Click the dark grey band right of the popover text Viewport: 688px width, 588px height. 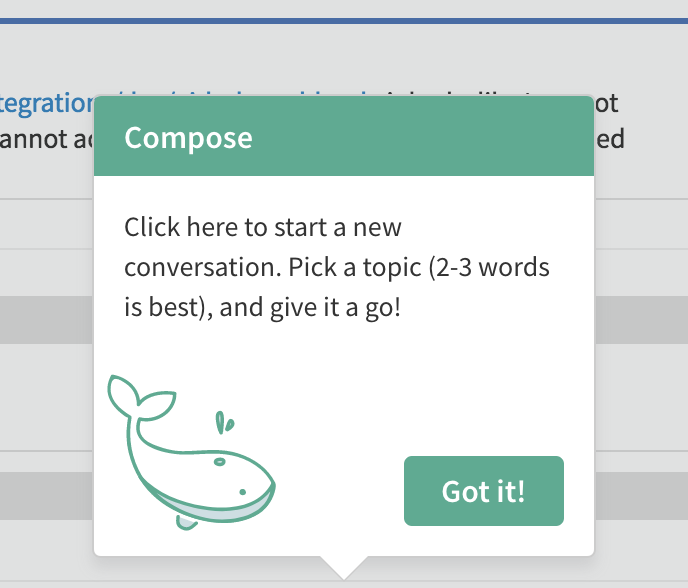[x=640, y=318]
